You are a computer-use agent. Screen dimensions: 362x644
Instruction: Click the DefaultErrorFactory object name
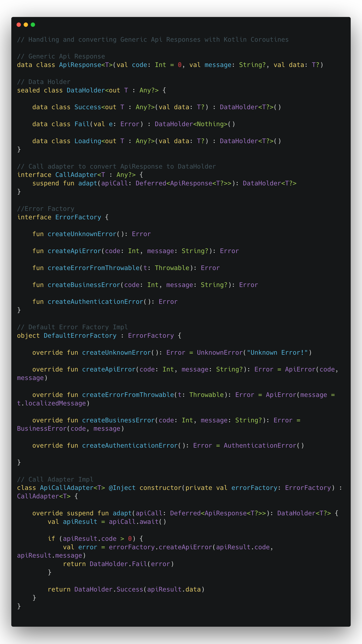pyautogui.click(x=80, y=335)
